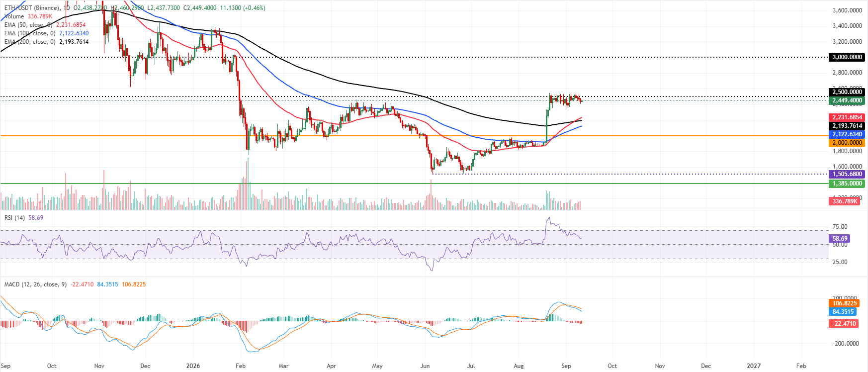Click the red 2,231.6854 EMA 50 price tag
Image resolution: width=868 pixels, height=372 pixels.
click(x=847, y=117)
